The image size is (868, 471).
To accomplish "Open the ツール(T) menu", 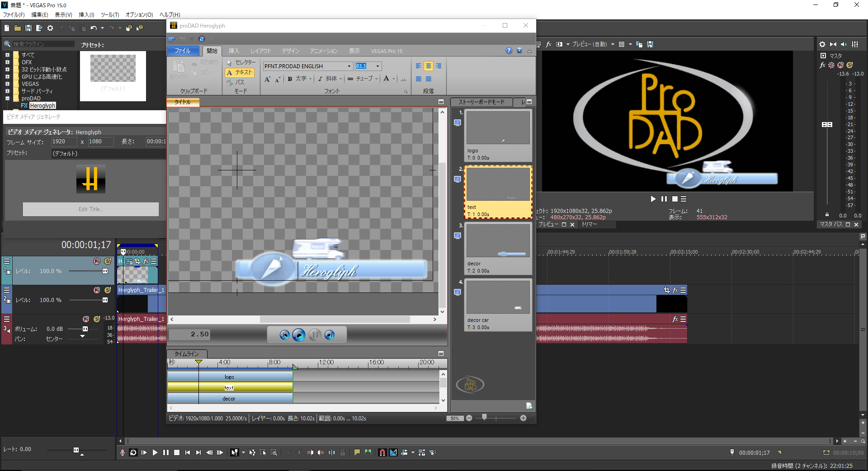I will coord(109,14).
